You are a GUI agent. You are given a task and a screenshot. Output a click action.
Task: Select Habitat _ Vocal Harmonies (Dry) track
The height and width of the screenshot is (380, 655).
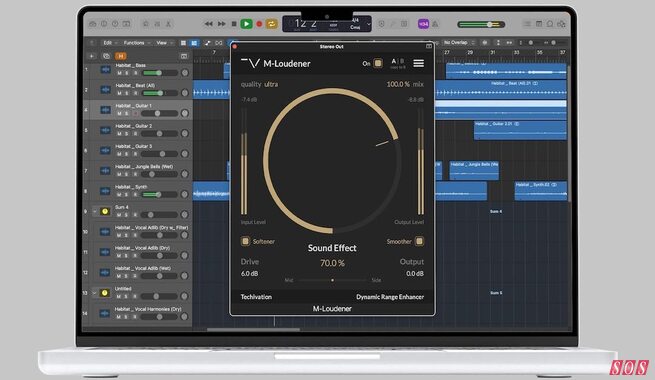pos(137,313)
